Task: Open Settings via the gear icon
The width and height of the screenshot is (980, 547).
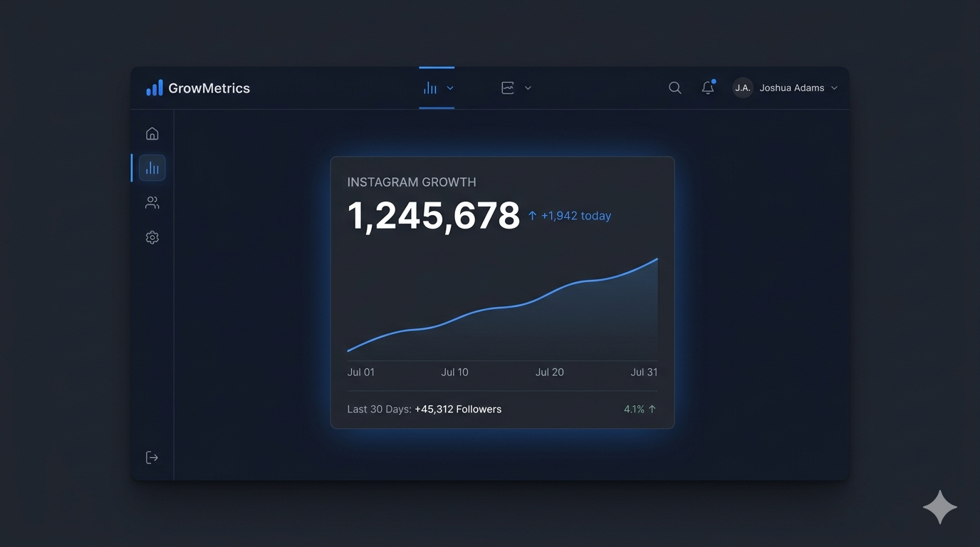Action: point(152,237)
